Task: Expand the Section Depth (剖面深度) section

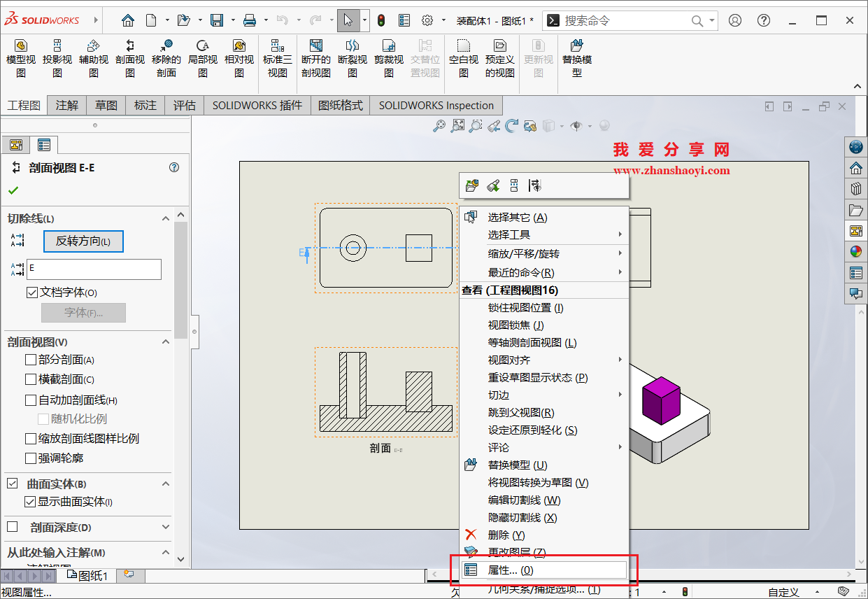Action: pos(166,527)
